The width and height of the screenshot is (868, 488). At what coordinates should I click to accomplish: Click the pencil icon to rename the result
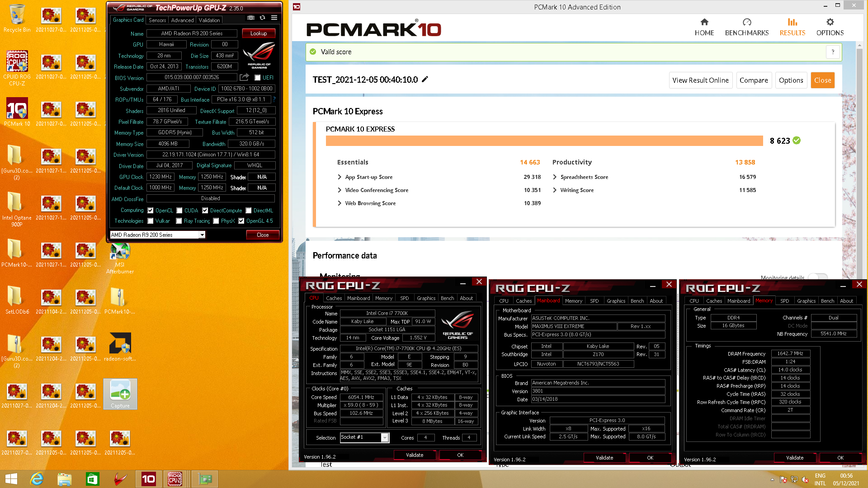(425, 79)
